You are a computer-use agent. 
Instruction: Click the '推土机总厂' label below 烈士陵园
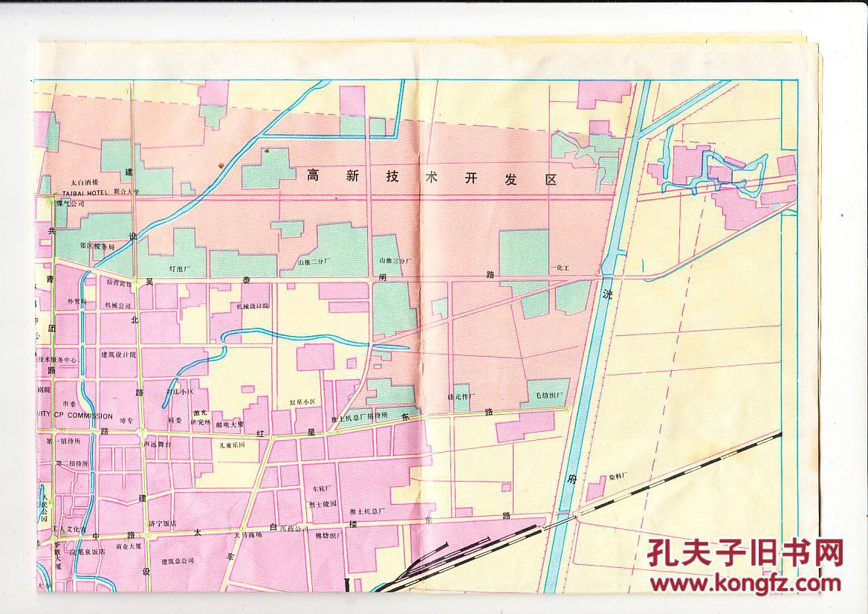pyautogui.click(x=367, y=511)
